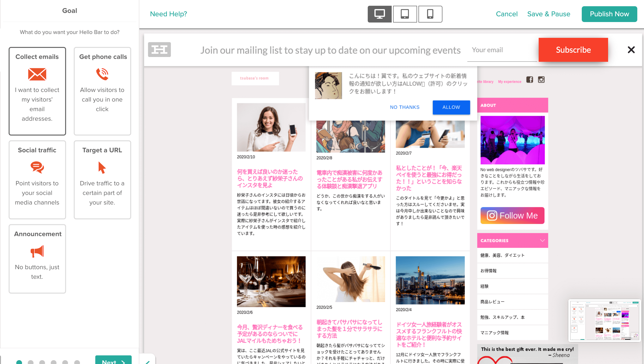Open My experience menu link
The image size is (644, 364).
coord(509,82)
